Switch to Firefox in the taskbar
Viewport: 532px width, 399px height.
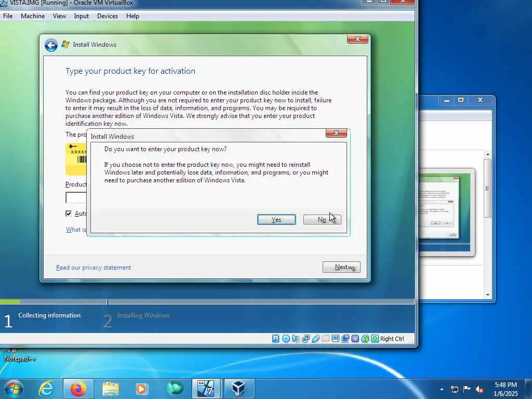click(78, 389)
